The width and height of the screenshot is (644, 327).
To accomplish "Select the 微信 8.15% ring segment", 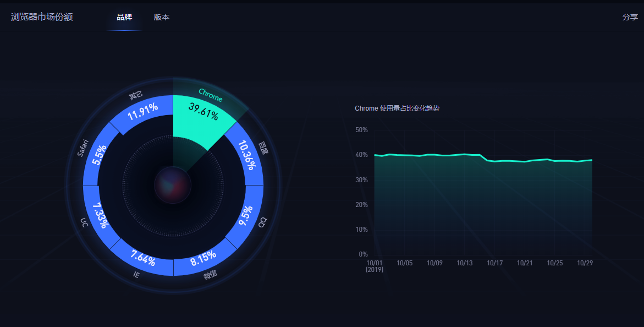I will point(203,258).
